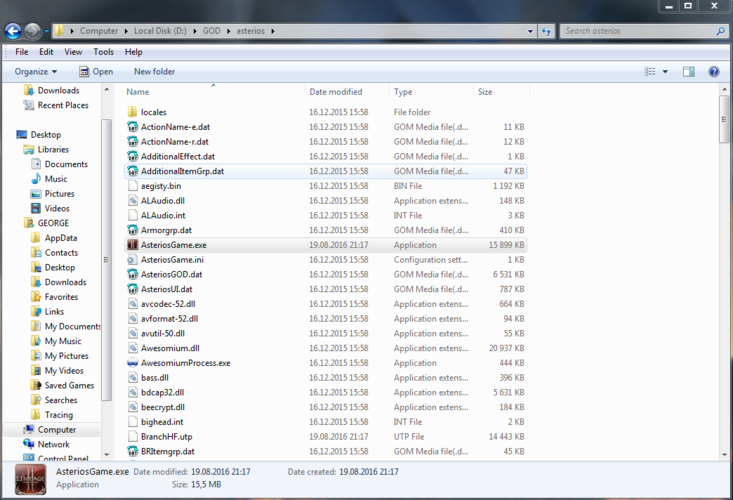Open Help via the question mark icon
This screenshot has height=500, width=733.
(713, 71)
